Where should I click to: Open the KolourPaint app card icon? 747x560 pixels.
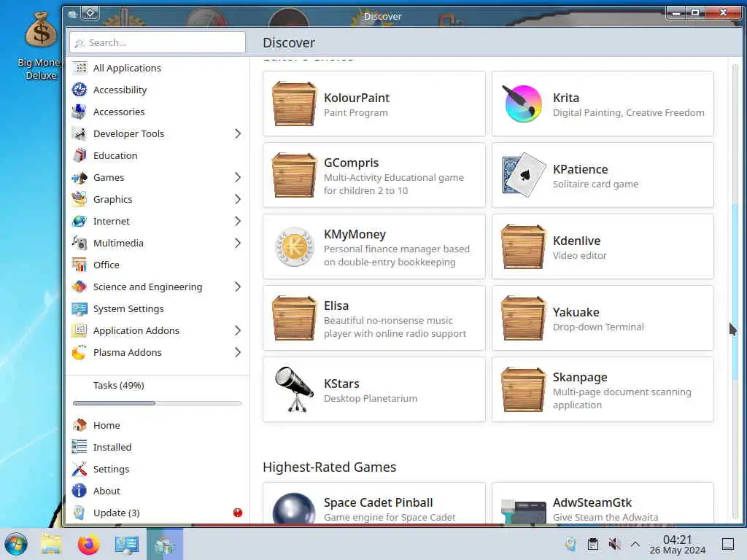[x=294, y=104]
